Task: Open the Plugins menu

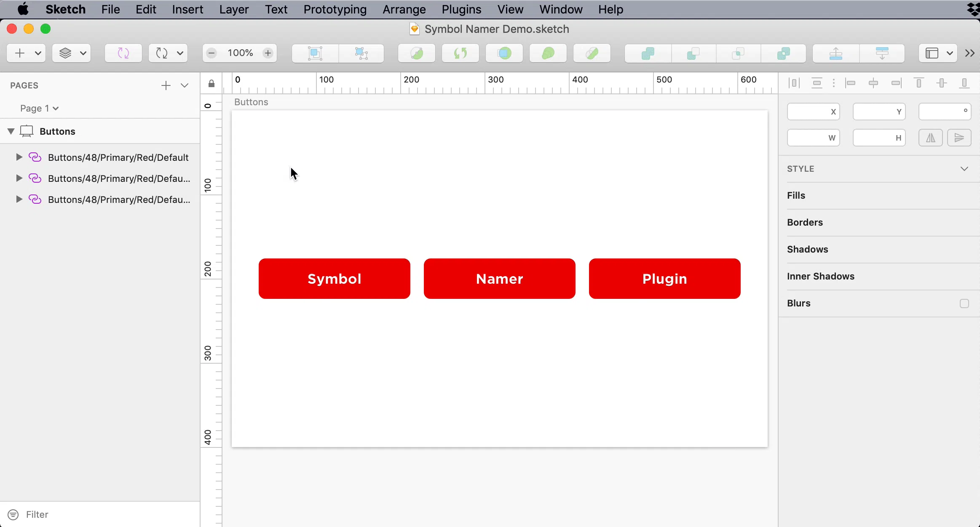Action: tap(461, 9)
